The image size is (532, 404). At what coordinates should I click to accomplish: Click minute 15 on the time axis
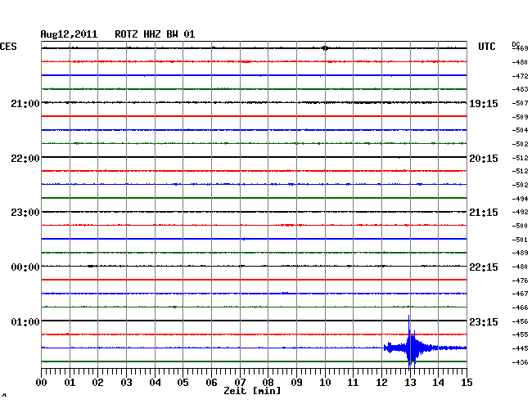(467, 383)
